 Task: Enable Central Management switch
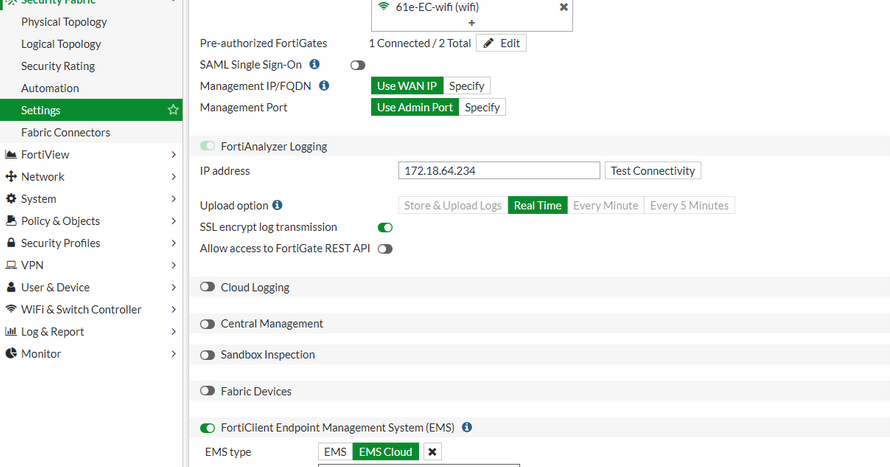coord(207,323)
